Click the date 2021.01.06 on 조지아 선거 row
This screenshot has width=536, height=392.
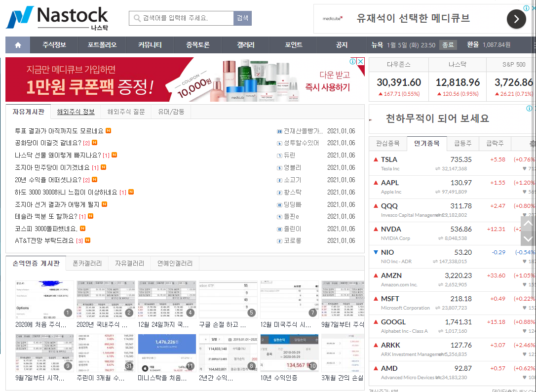pyautogui.click(x=341, y=204)
